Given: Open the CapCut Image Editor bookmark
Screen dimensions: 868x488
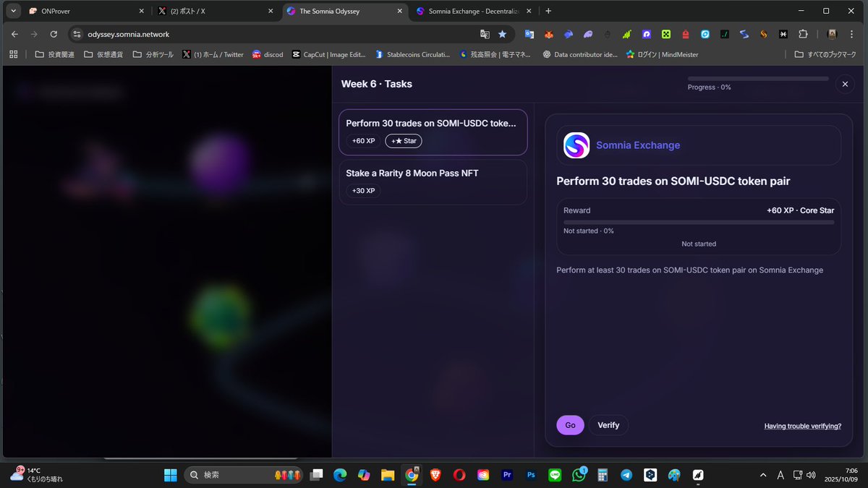Looking at the screenshot, I should [329, 54].
